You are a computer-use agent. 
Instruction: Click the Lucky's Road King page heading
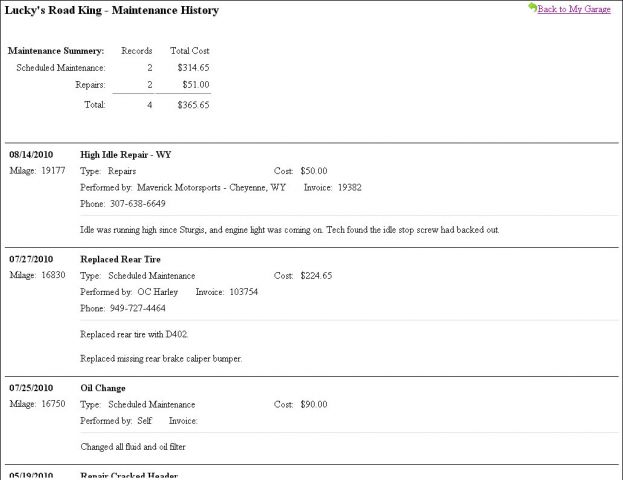[x=112, y=10]
